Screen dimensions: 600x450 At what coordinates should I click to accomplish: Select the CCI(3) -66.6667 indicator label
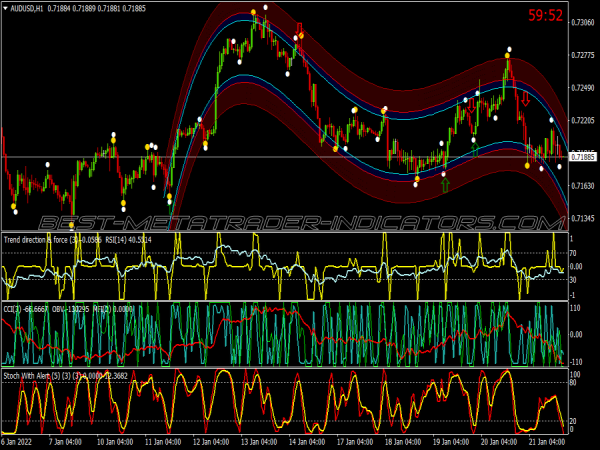pos(26,309)
